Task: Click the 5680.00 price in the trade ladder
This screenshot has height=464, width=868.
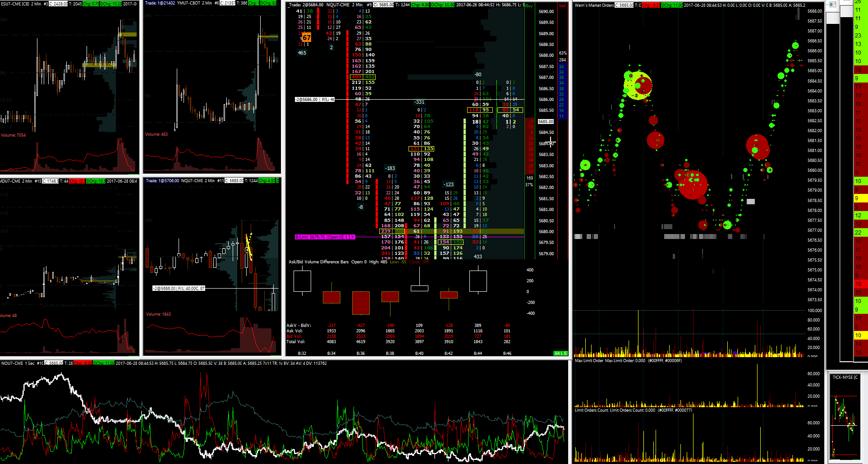Action: point(546,232)
